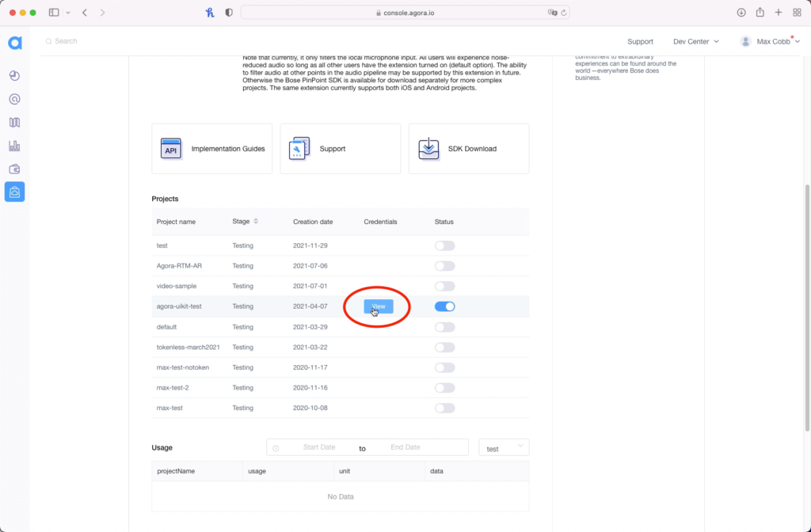The image size is (811, 532).
Task: Open the bar chart analytics sidebar icon
Action: (14, 146)
